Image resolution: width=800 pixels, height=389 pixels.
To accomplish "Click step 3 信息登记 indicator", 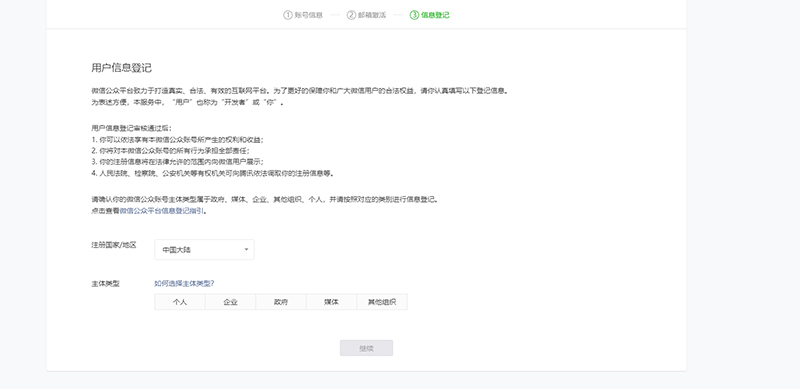I will 430,15.
